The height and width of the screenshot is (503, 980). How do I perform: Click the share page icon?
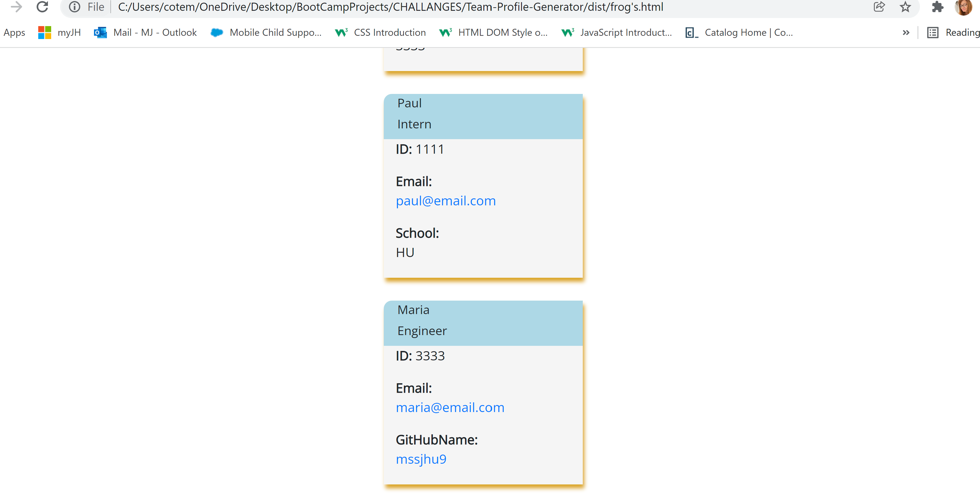click(x=879, y=7)
